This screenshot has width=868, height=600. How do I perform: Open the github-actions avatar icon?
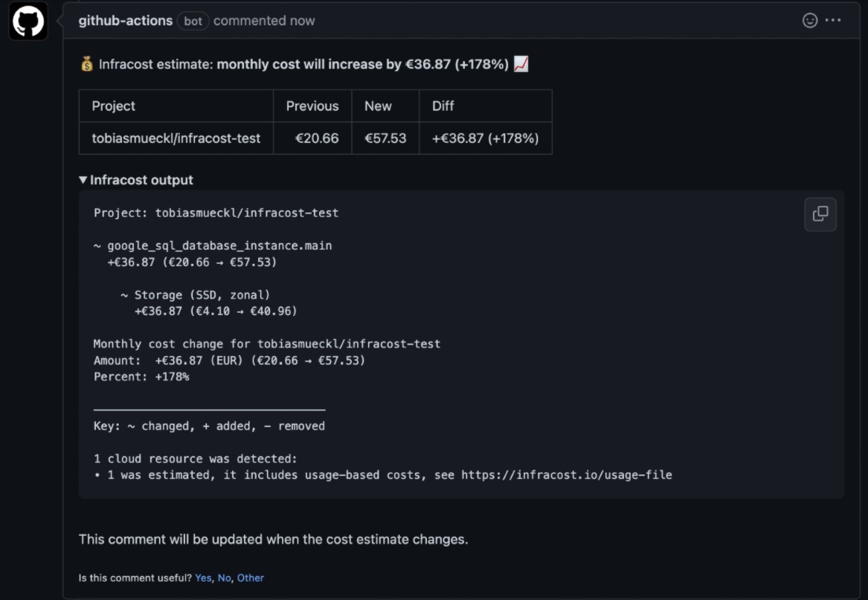click(28, 21)
